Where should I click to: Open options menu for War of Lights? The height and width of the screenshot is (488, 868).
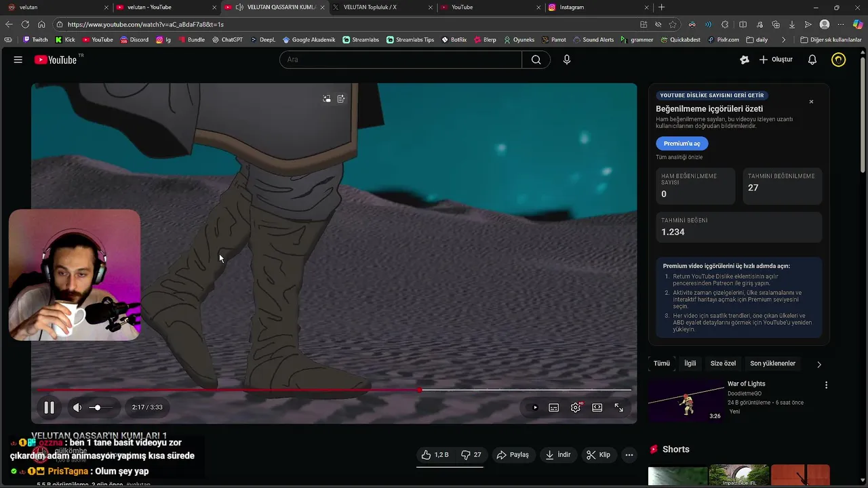point(826,385)
